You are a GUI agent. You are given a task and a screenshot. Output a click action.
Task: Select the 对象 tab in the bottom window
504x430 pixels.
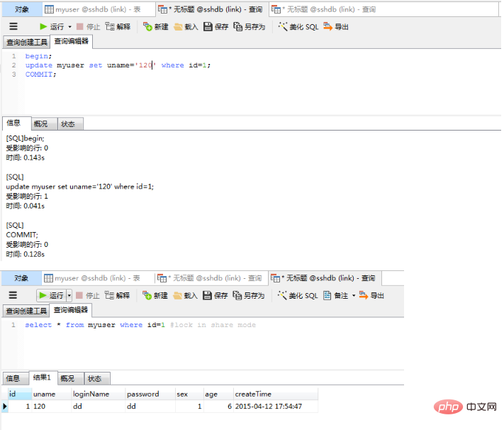click(x=21, y=278)
